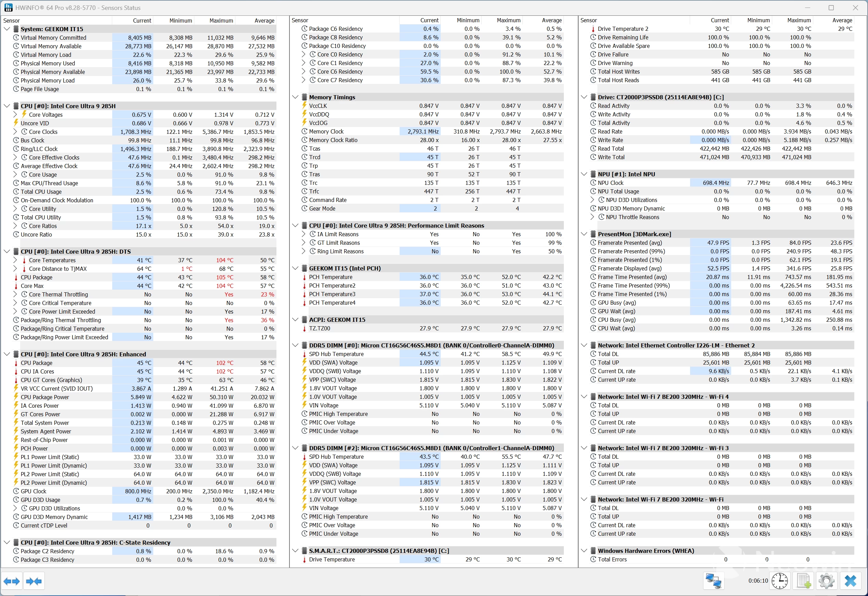868x596 pixels.
Task: Select the PCH Temperature3 row
Action: coord(432,294)
